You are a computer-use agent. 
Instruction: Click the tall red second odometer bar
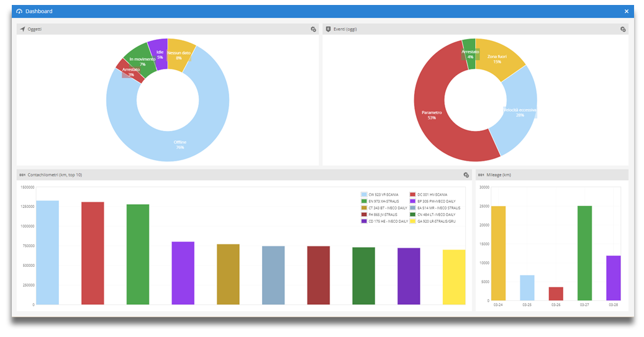tap(93, 253)
